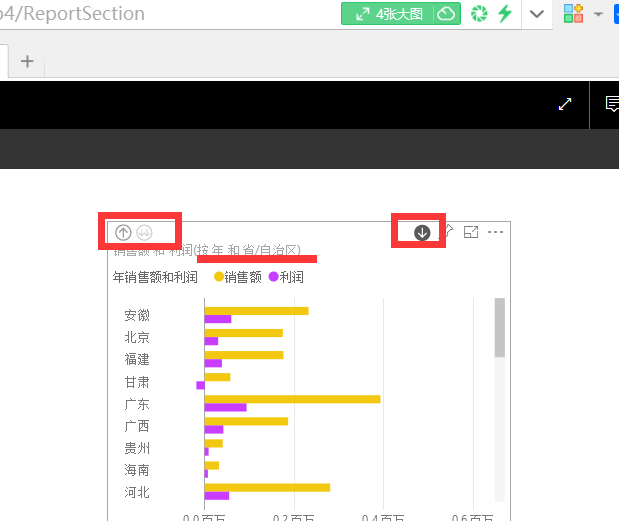This screenshot has width=619, height=521.
Task: Select the 甘肃 axis label
Action: tap(137, 382)
